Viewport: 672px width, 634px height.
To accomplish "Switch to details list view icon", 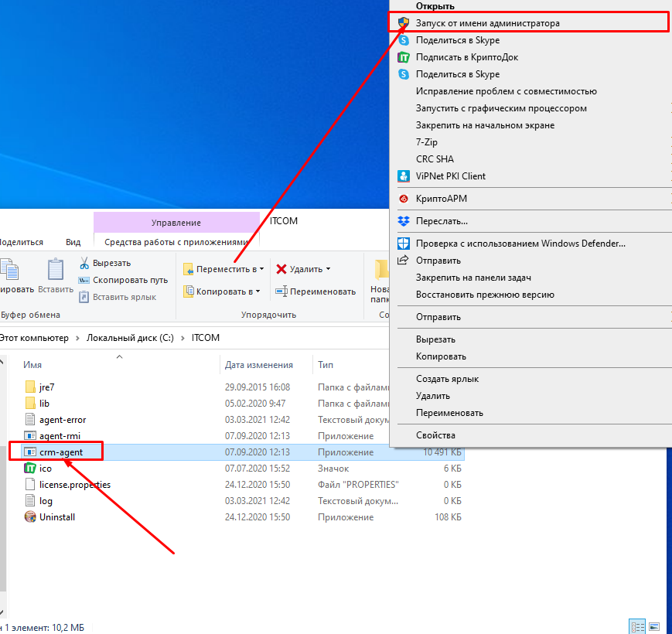I will (x=637, y=626).
